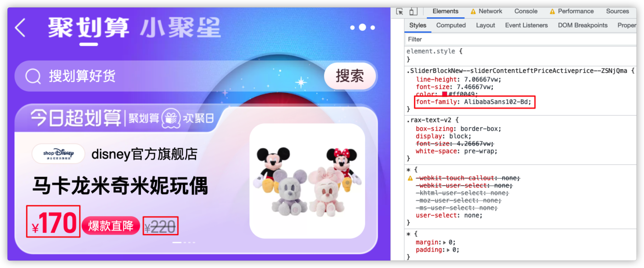Open the Console panel tab
Image resolution: width=644 pixels, height=268 pixels.
pos(526,11)
